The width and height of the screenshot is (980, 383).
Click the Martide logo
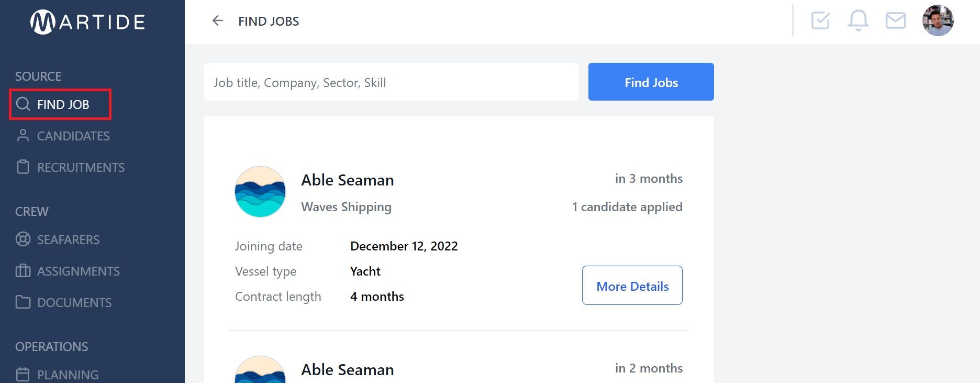[x=88, y=21]
